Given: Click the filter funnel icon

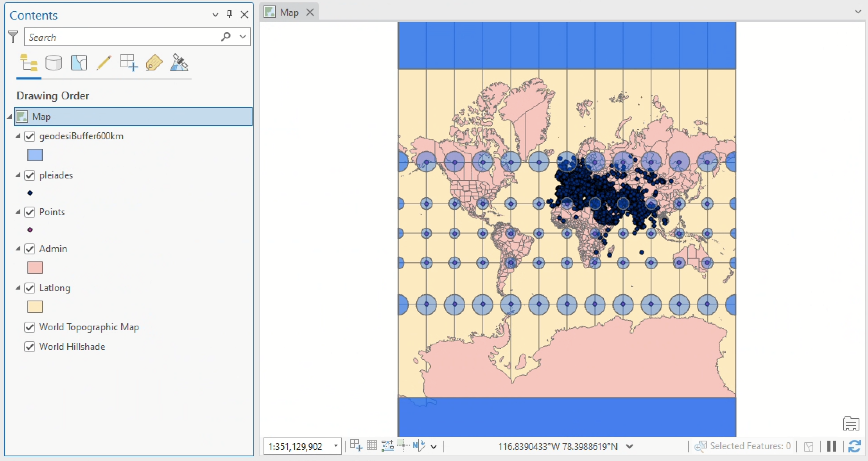Looking at the screenshot, I should 13,37.
